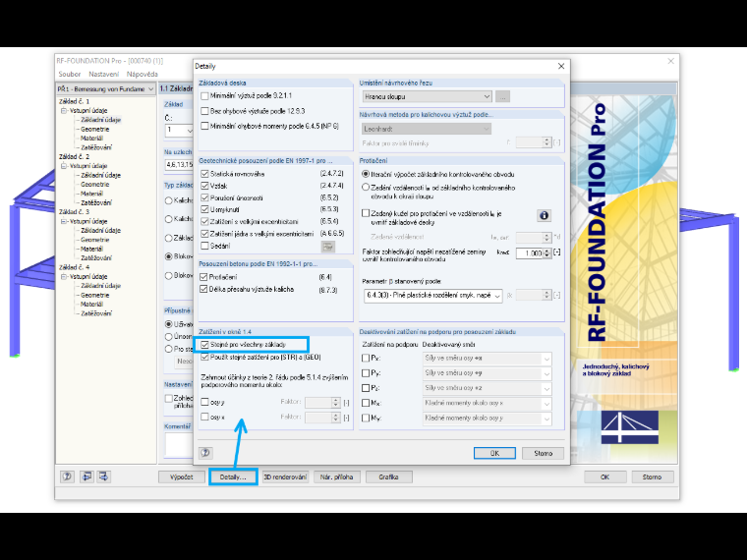Collapse Vstupní údaje under Základ č. 1
The height and width of the screenshot is (560, 747).
pyautogui.click(x=63, y=110)
